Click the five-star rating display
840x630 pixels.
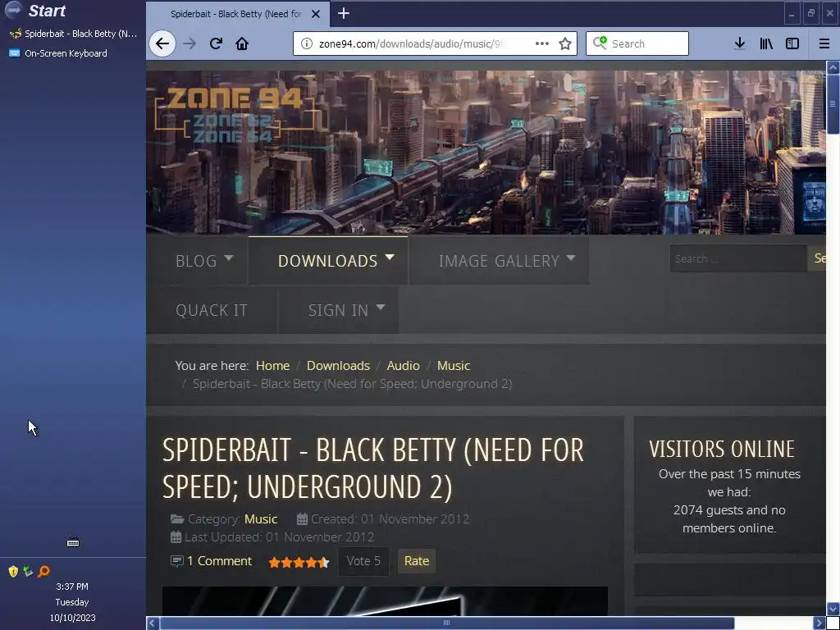[x=299, y=562]
